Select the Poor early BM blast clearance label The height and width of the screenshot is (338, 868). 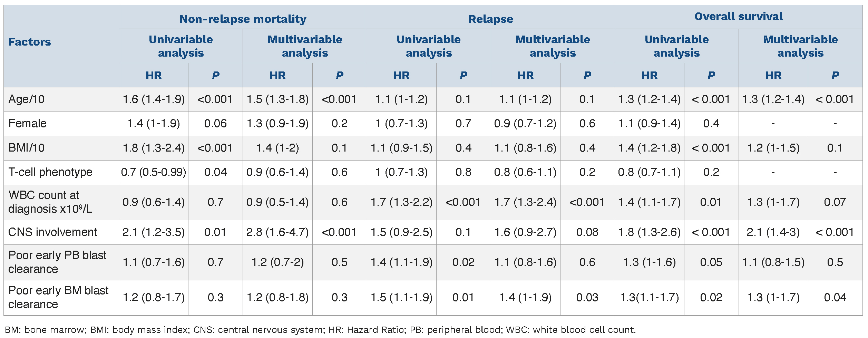[x=58, y=297]
